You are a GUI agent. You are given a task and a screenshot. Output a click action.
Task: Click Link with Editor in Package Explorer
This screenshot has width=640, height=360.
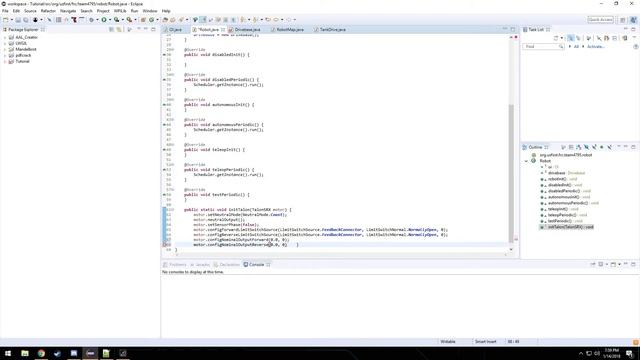(119, 29)
